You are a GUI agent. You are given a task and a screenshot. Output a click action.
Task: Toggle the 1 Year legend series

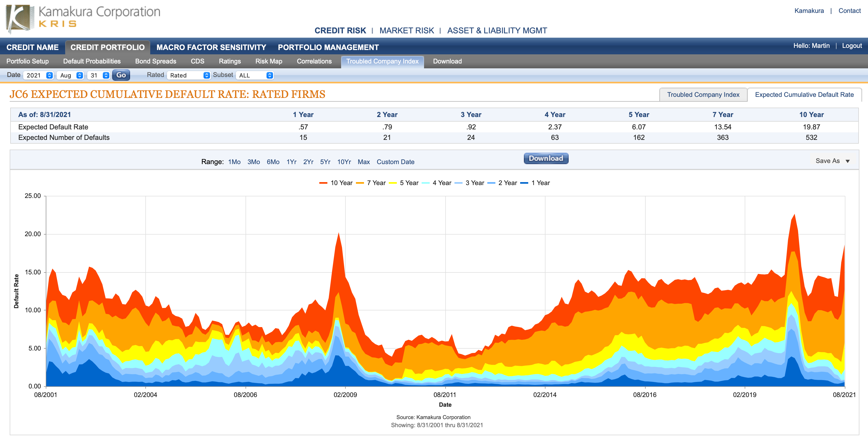pyautogui.click(x=535, y=183)
